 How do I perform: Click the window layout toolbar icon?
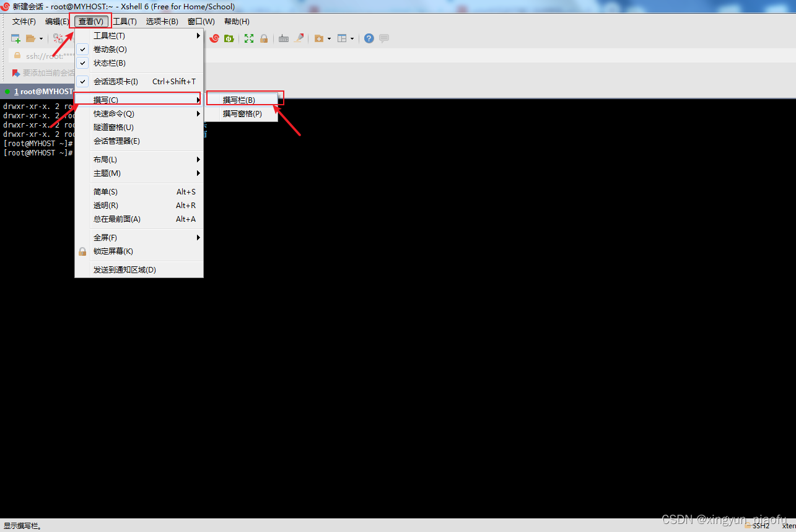tap(342, 38)
